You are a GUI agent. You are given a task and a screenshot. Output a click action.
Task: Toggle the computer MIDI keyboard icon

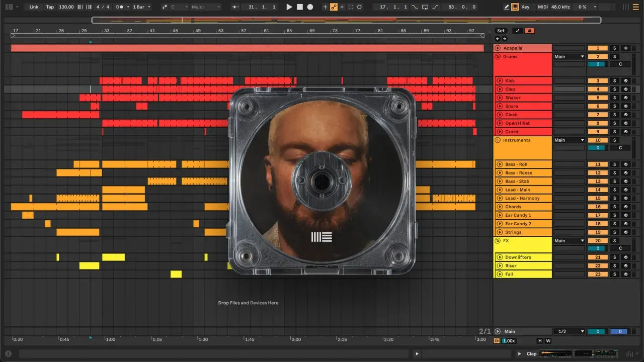[515, 7]
